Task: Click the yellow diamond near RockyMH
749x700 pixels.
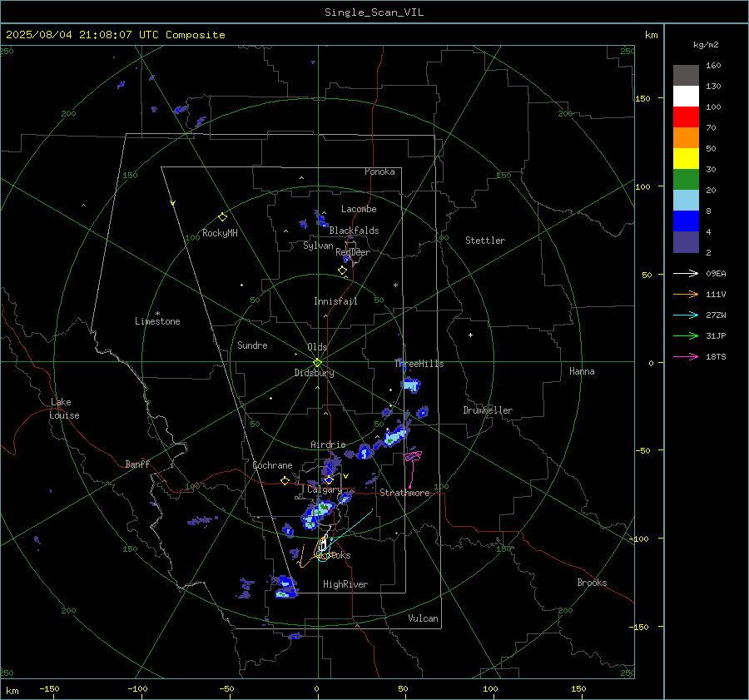Action: [x=222, y=217]
